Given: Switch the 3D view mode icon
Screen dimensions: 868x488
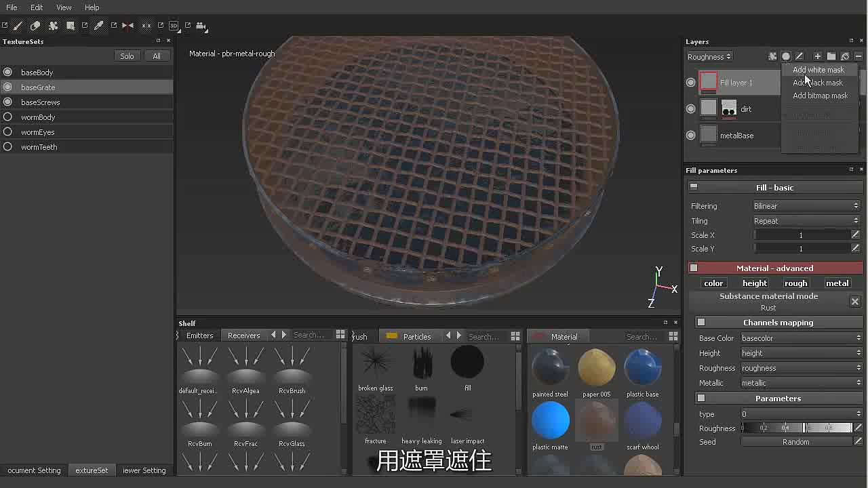Looking at the screenshot, I should click(174, 26).
